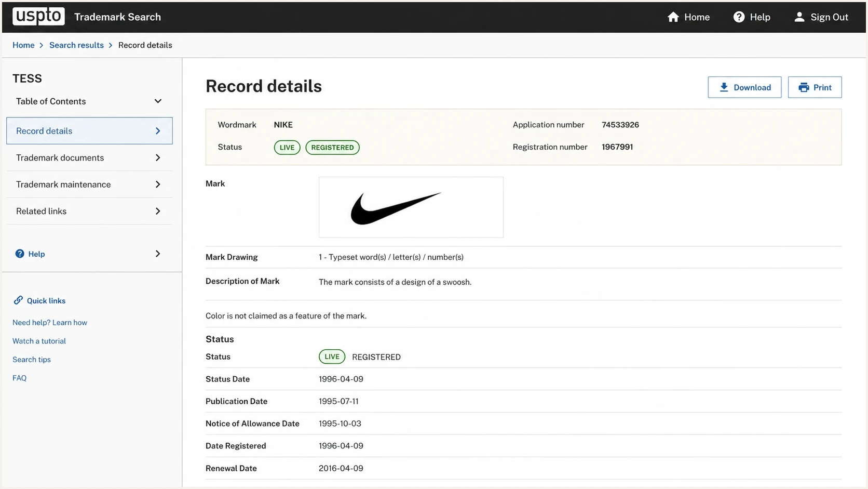Click the REGISTERED badge in summary box
This screenshot has height=489, width=868.
click(332, 148)
